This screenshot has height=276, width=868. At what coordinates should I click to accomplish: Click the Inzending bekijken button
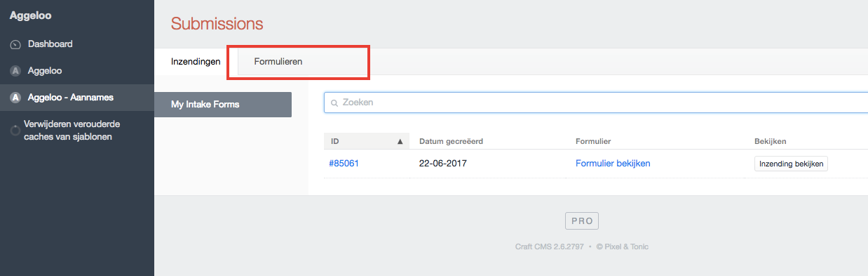[792, 164]
